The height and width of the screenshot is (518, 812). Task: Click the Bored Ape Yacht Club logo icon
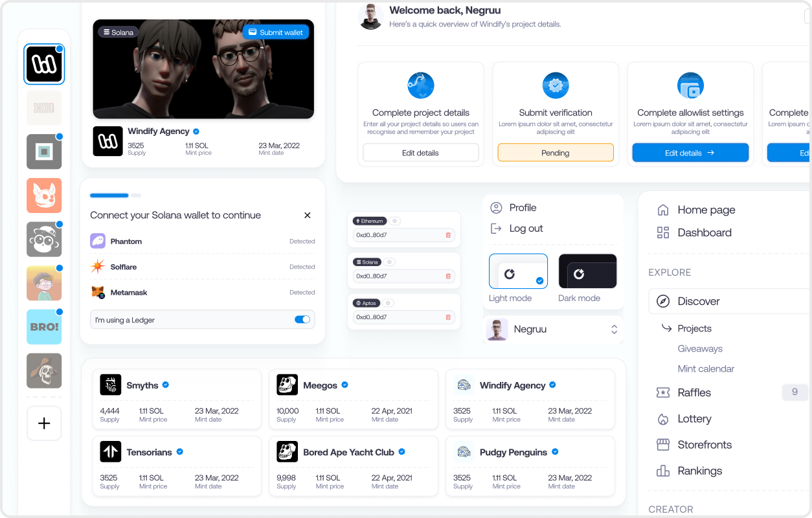(288, 451)
